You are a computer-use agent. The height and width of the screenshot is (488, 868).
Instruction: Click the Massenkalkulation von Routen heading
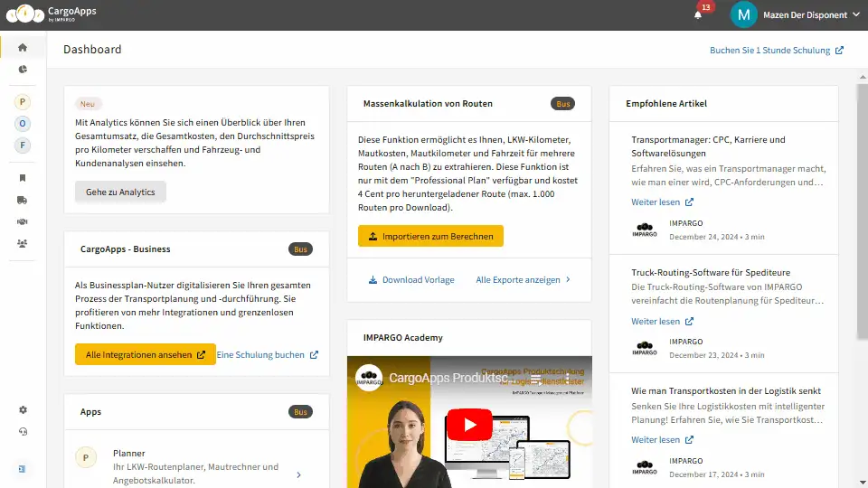428,103
